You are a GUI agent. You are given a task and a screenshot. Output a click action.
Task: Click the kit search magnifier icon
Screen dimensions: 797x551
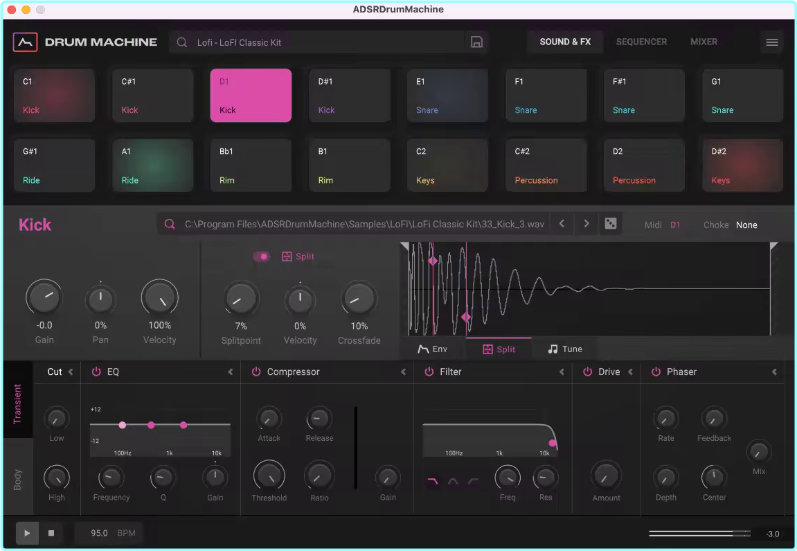181,43
